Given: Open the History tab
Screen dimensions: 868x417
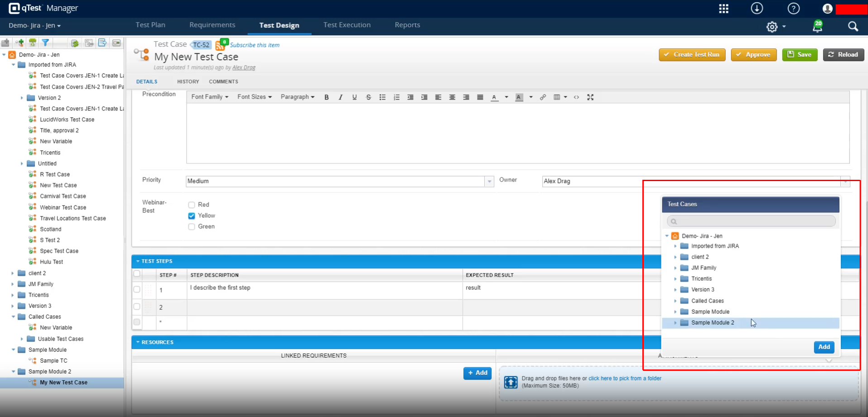Looking at the screenshot, I should [x=188, y=81].
